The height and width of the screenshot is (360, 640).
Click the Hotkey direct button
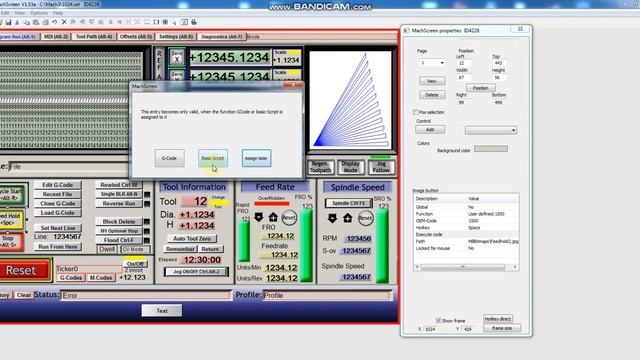point(498,319)
